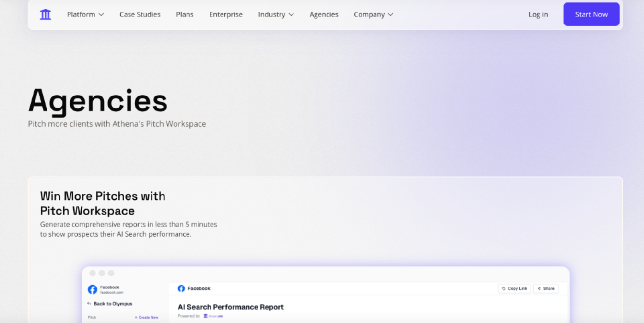The image size is (644, 323).
Task: Click the Log in link
Action: (538, 14)
